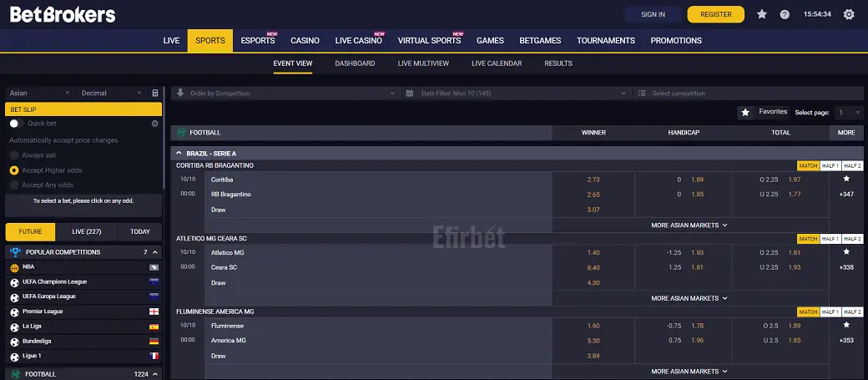Switch Atletico MG match to HALF 1
This screenshot has height=380, width=868.
[x=830, y=239]
